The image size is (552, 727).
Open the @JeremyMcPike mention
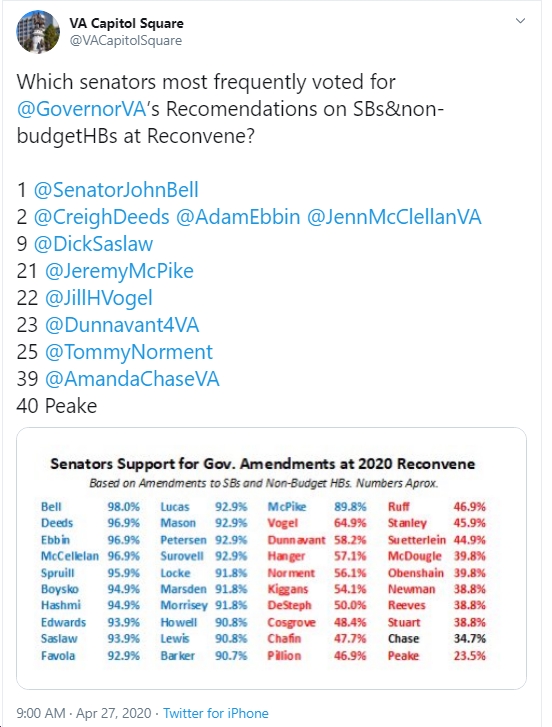(119, 271)
